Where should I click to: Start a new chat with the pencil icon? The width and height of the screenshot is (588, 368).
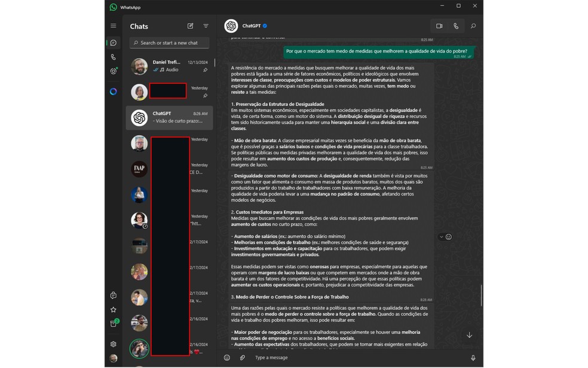(190, 26)
